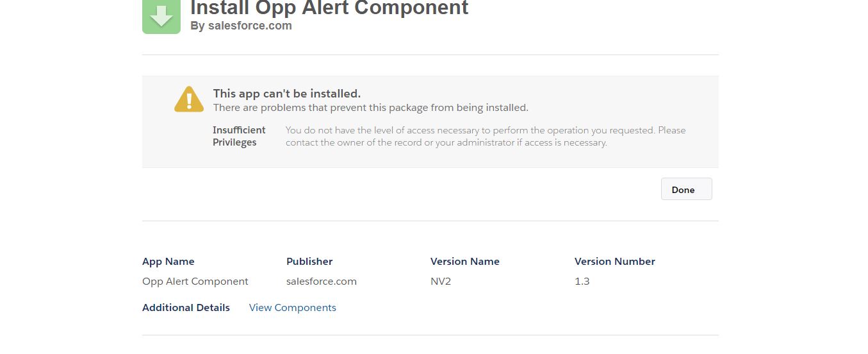Click the Opp Alert Component app name value
The width and height of the screenshot is (868, 354).
(195, 282)
